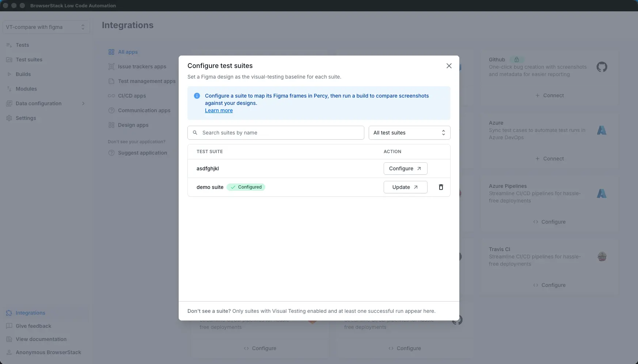The image size is (638, 364).
Task: Open the VT-compare with figma project selector
Action: coord(46,27)
